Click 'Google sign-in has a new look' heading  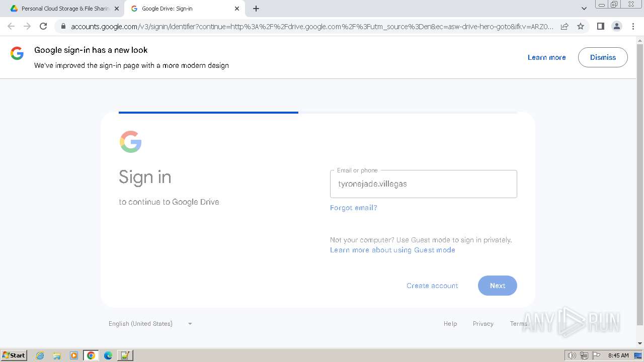tap(91, 50)
